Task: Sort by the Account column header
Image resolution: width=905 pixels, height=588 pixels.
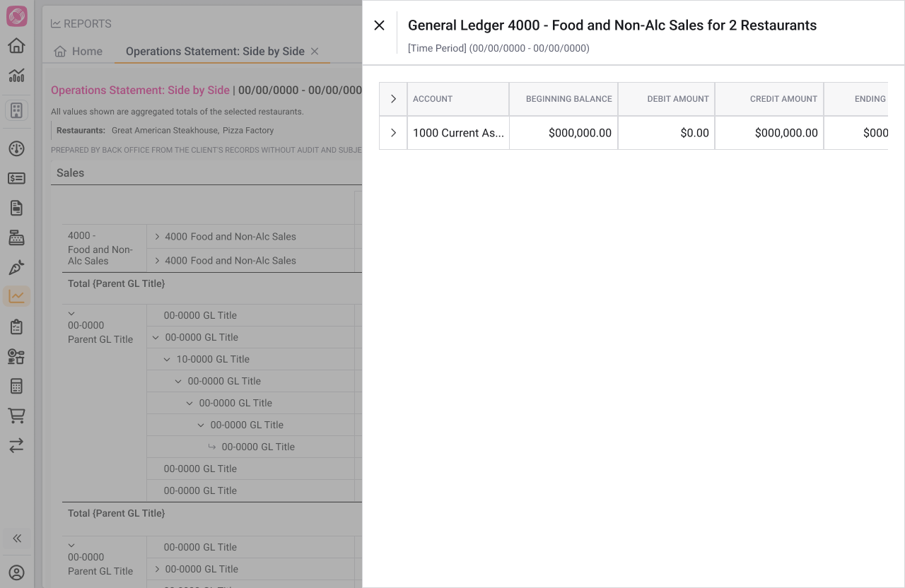Action: point(458,99)
